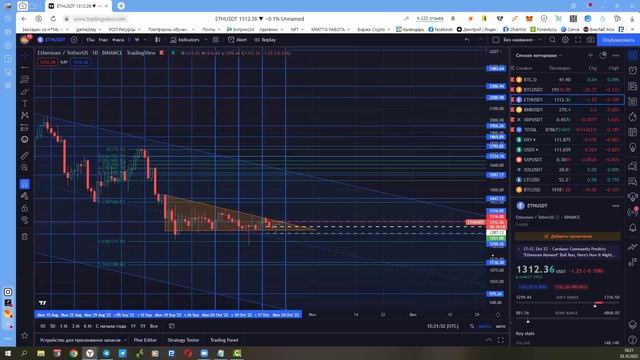Open the Cardano Community news headline

pos(568,251)
